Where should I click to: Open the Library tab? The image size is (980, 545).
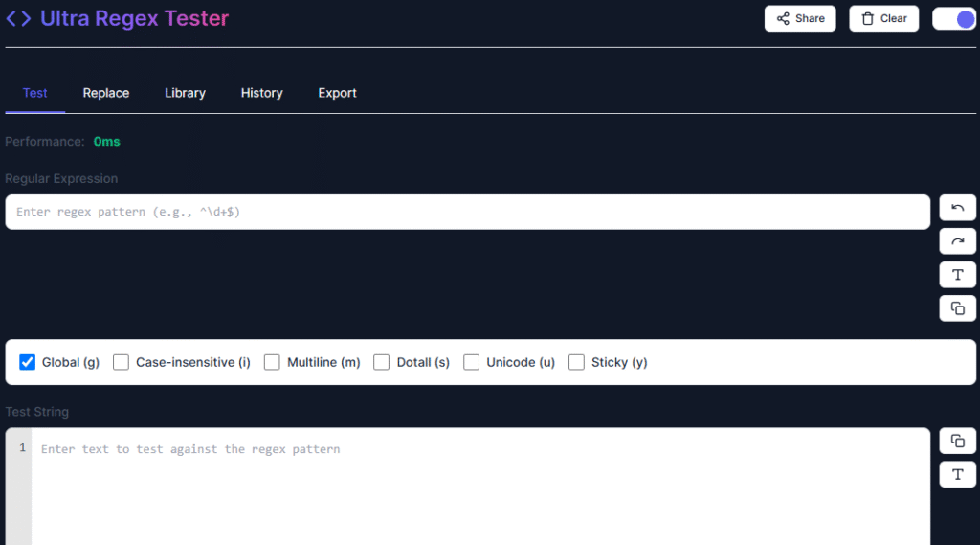pyautogui.click(x=185, y=93)
